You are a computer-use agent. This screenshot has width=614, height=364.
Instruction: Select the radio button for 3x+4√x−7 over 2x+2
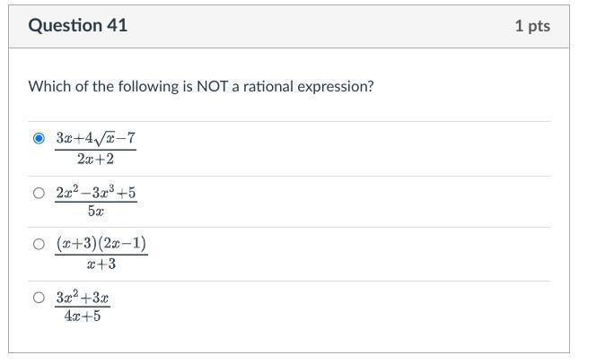[x=39, y=139]
